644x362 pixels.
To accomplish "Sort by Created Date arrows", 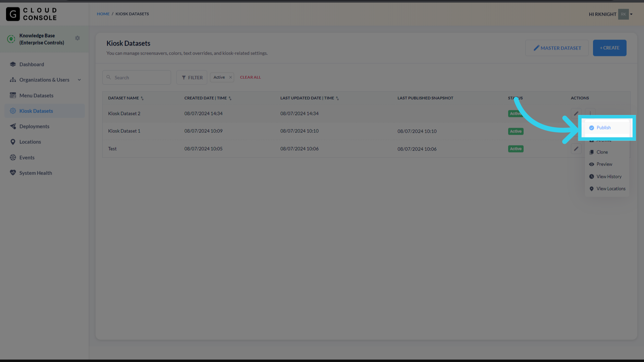I will pyautogui.click(x=230, y=98).
